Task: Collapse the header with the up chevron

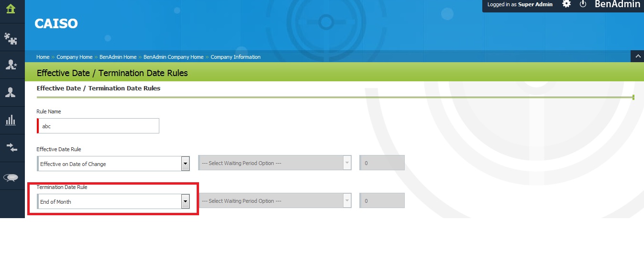Action: click(637, 56)
